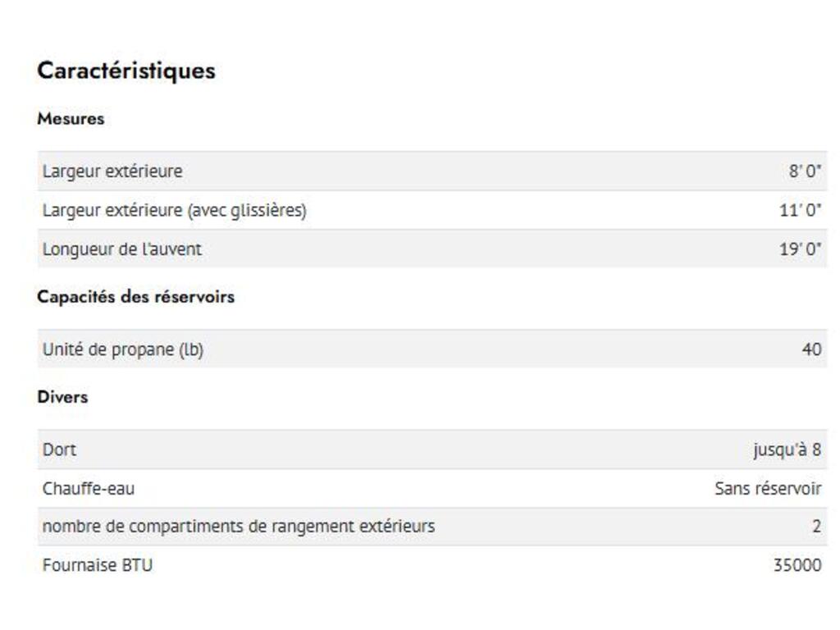Click the "Fournaise BTU" row label
Image resolution: width=840 pixels, height=630 pixels.
pyautogui.click(x=97, y=565)
